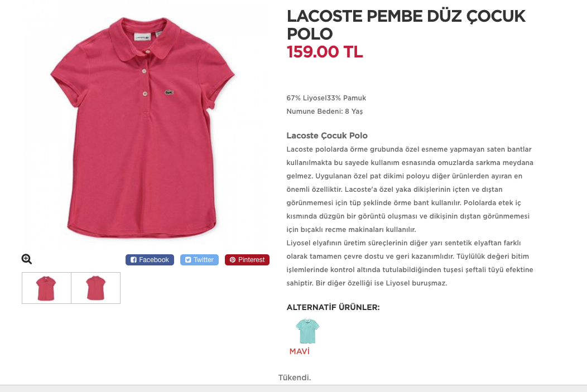Viewport: 587px width, 392px height.
Task: Click the Numune Bedeni: 8 Yaş text
Action: click(x=325, y=112)
